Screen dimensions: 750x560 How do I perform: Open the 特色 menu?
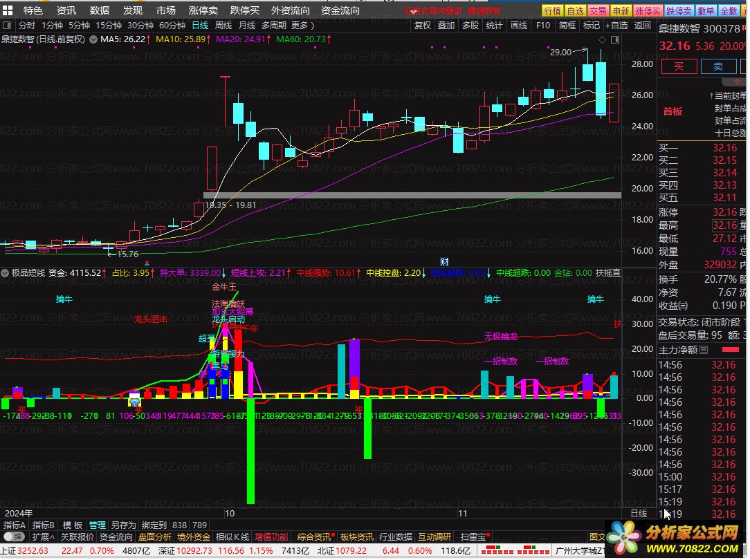(x=33, y=10)
